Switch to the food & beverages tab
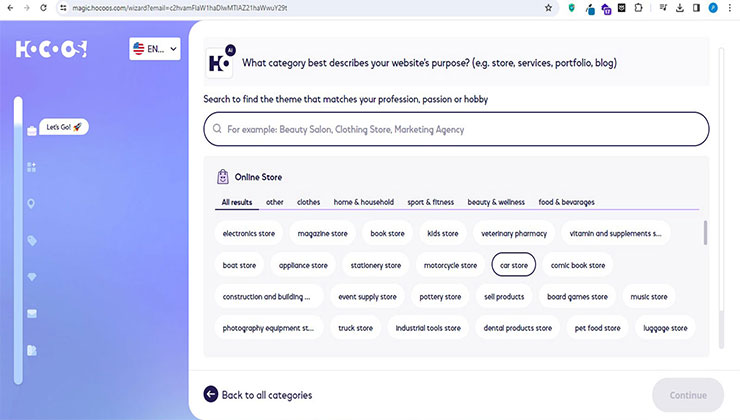Screen dimensions: 740x420 click(566, 202)
